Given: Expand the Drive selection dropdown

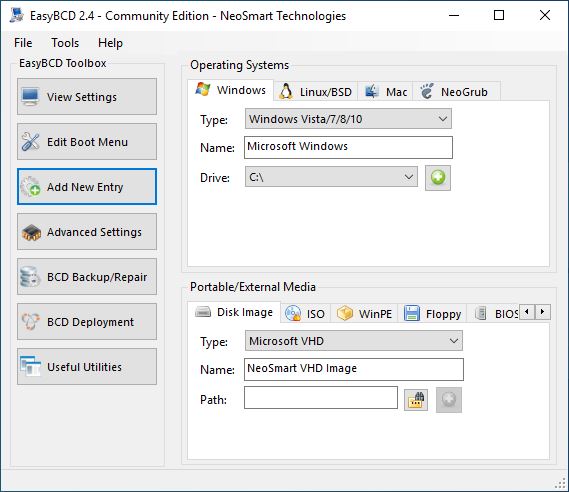Looking at the screenshot, I should (x=331, y=177).
